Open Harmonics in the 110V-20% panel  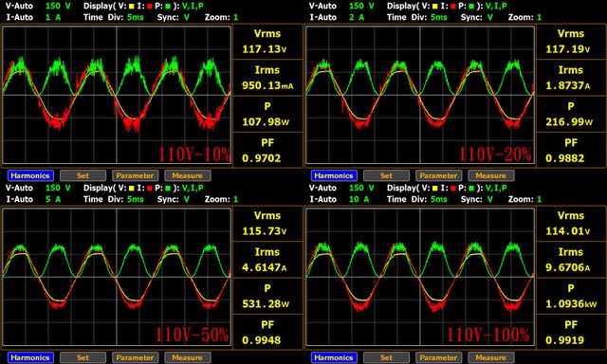[x=334, y=175]
